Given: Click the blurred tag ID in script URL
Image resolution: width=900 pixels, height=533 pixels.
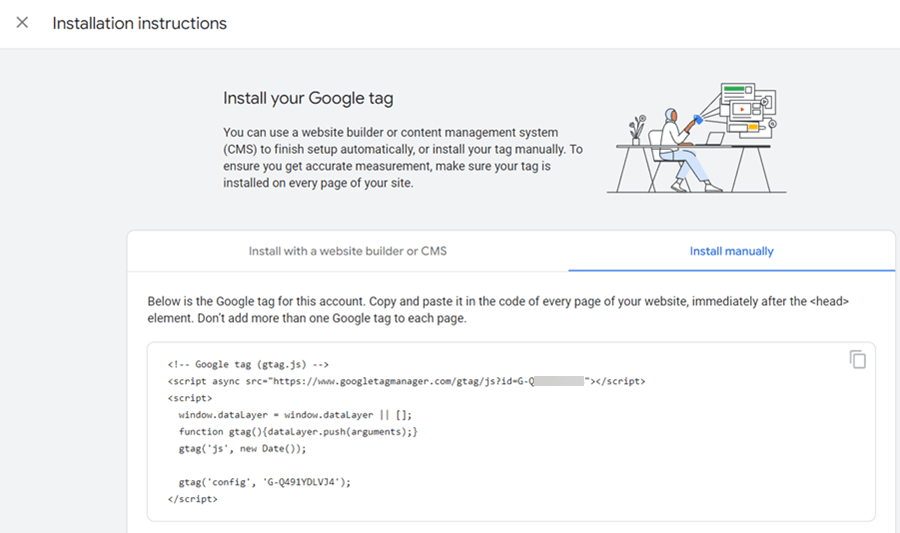Looking at the screenshot, I should click(x=557, y=381).
